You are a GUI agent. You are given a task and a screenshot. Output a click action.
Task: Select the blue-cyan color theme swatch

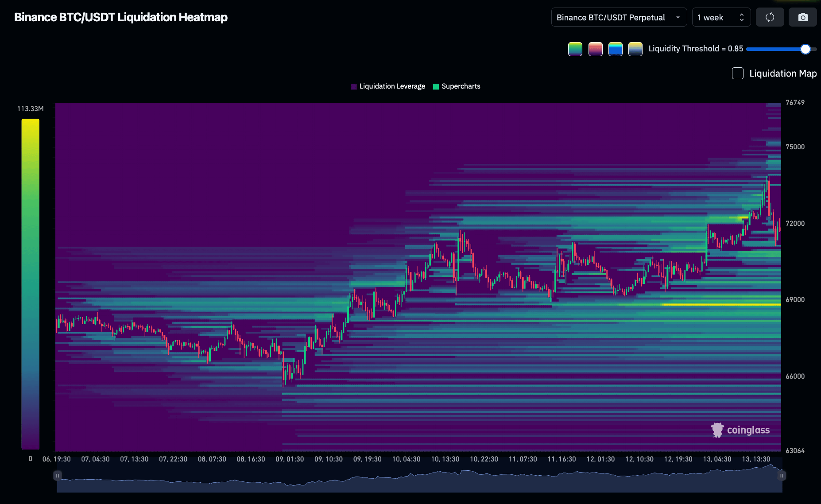click(x=615, y=49)
